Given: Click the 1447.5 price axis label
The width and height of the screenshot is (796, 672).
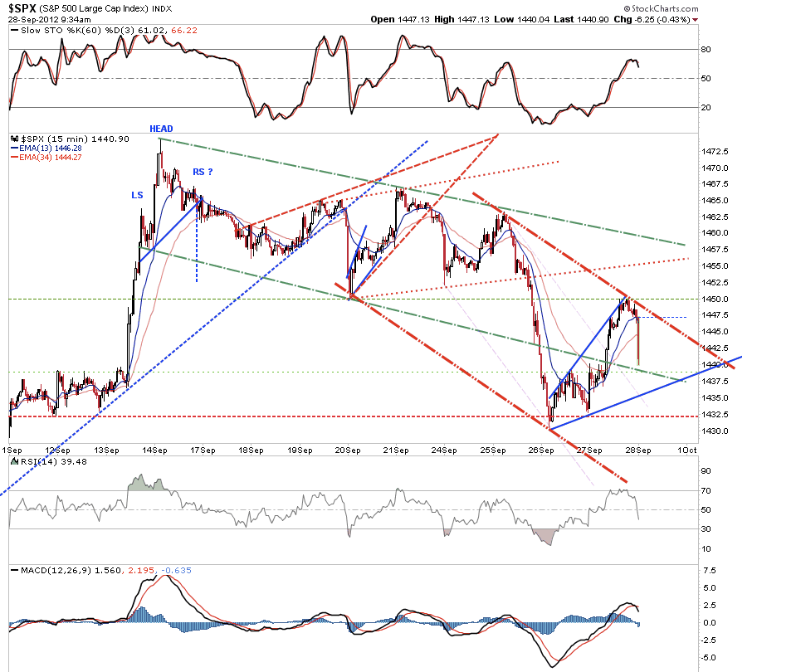Looking at the screenshot, I should tap(715, 314).
